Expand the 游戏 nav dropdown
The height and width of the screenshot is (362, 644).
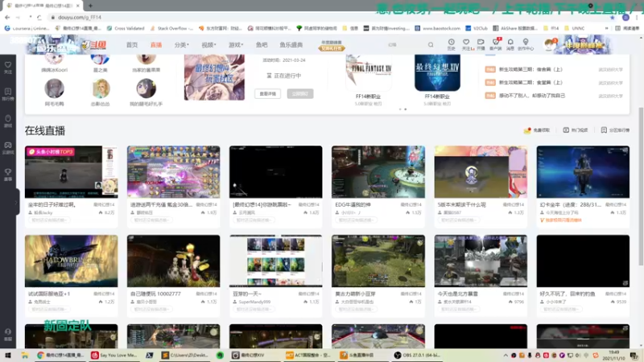[x=236, y=45]
